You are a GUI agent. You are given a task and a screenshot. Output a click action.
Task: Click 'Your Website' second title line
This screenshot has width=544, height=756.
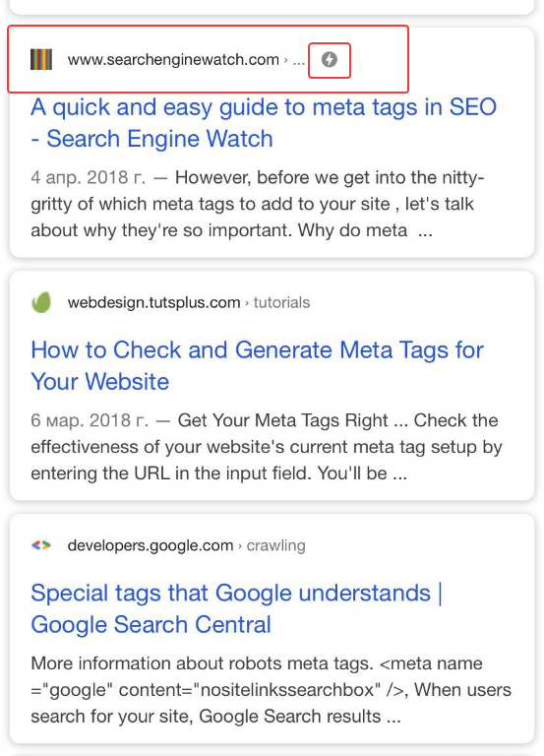pyautogui.click(x=99, y=382)
